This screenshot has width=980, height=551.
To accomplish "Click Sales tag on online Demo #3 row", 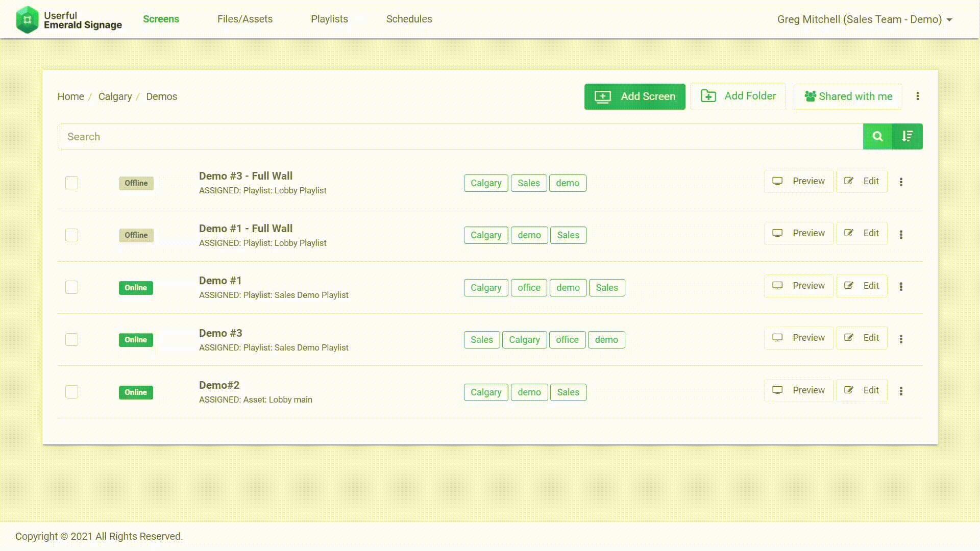I will [x=482, y=340].
